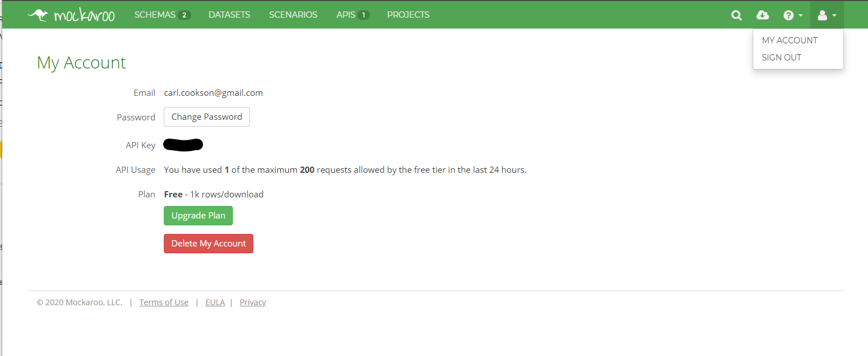Click the redacted API key value
868x356 pixels.
[x=183, y=145]
